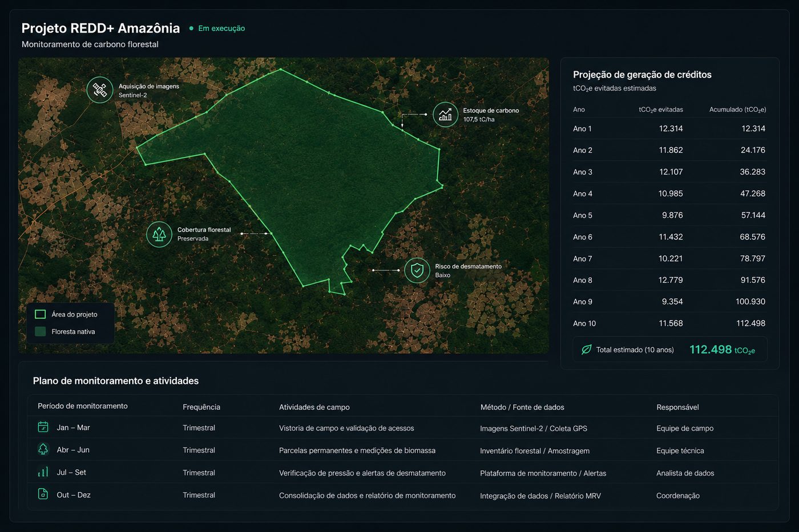Click the 11.862 value for Ano 2
This screenshot has width=799, height=532.
[671, 150]
